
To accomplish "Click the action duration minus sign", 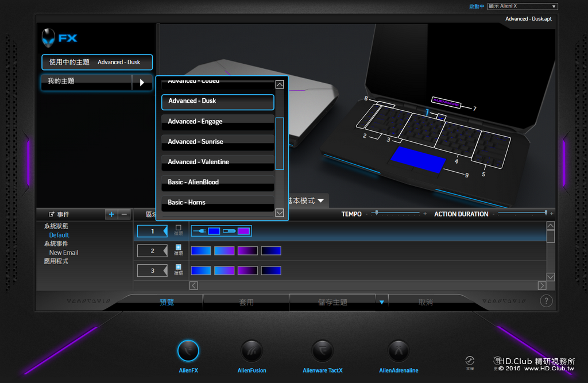I will click(x=493, y=214).
